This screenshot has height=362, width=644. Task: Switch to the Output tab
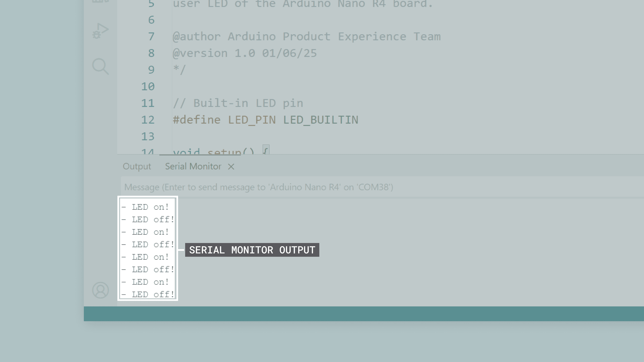coord(137,166)
